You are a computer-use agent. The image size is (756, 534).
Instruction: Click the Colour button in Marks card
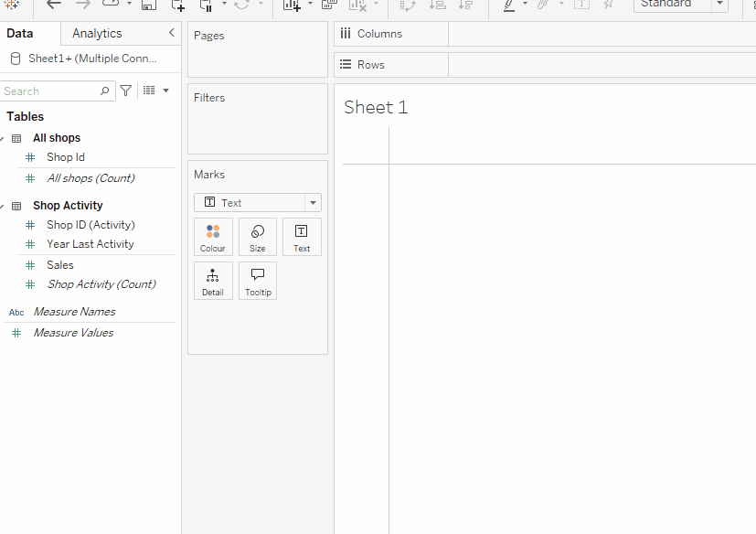213,237
